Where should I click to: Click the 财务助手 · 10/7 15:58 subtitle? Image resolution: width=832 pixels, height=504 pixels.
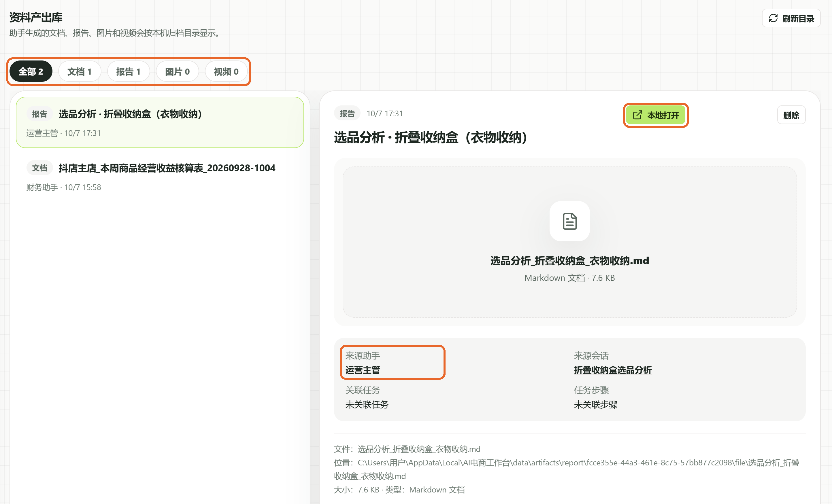(x=63, y=187)
